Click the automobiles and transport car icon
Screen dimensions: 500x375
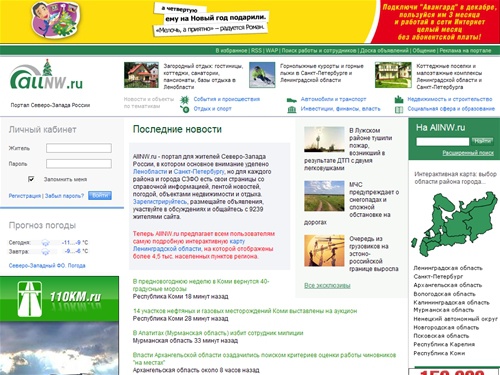[x=292, y=100]
